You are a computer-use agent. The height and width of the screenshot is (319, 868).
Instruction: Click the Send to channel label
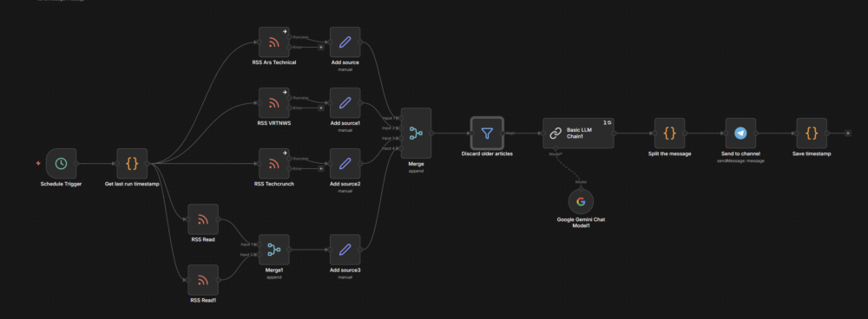tap(740, 153)
